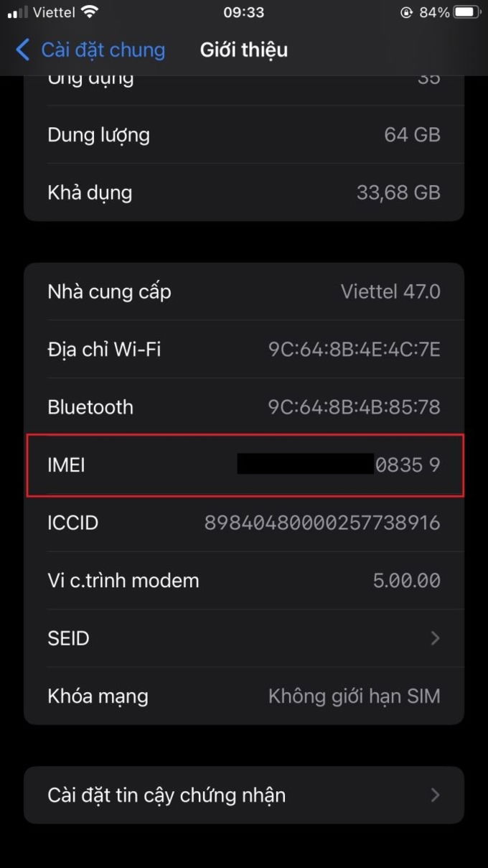Tap the 09:33 clock in status bar
This screenshot has height=868, width=488.
tap(243, 12)
